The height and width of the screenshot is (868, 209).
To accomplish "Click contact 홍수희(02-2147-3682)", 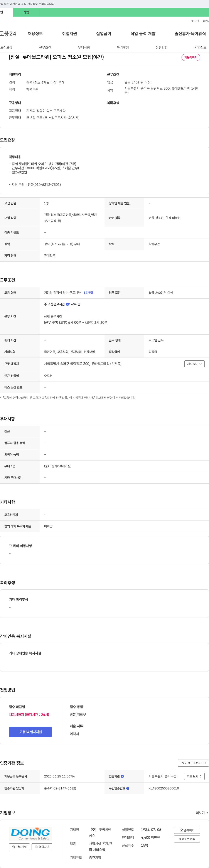I will 60,788.
